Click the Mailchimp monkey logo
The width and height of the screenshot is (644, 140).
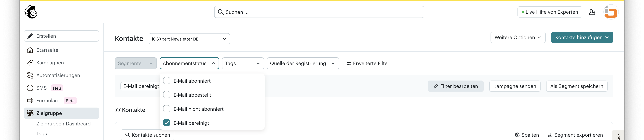pyautogui.click(x=31, y=12)
